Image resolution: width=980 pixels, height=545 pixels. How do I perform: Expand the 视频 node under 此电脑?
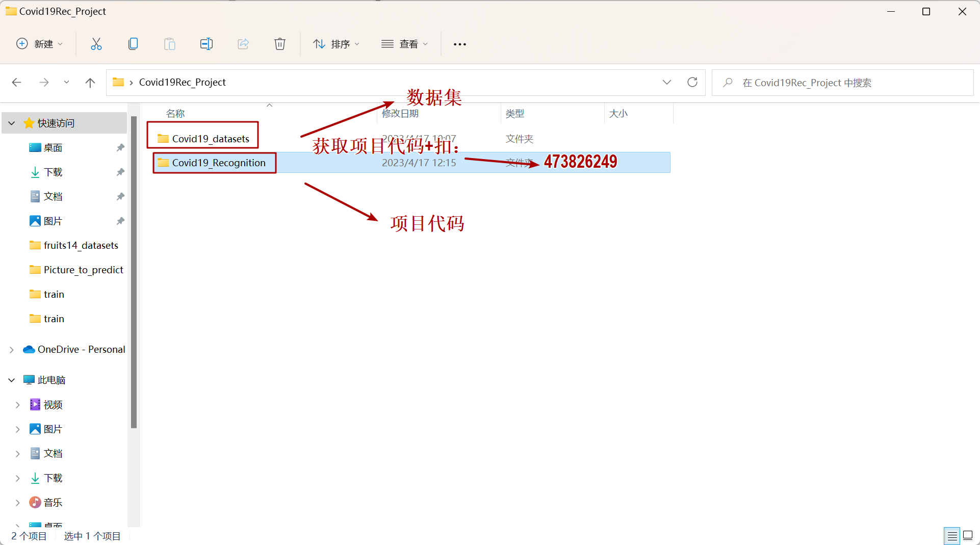[x=18, y=405]
